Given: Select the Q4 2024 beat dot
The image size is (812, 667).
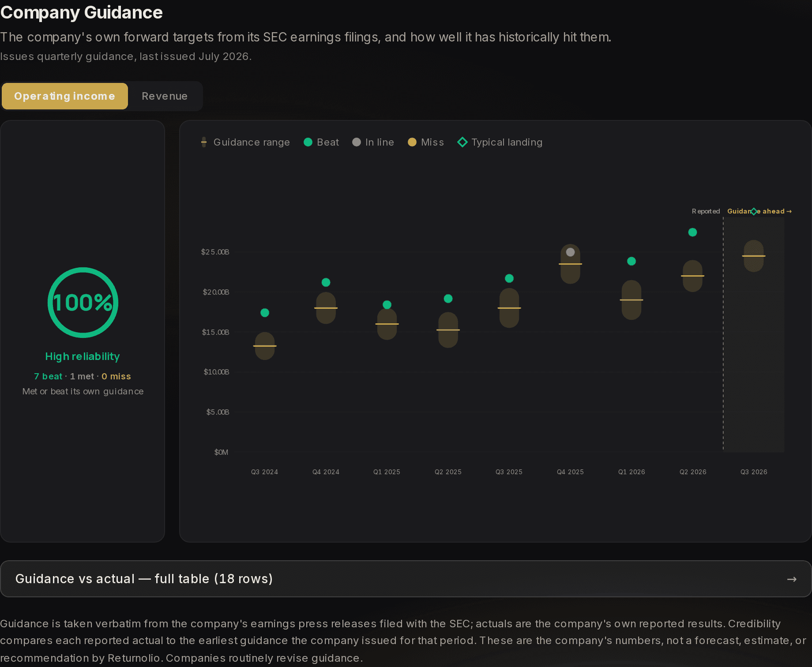Looking at the screenshot, I should 326,282.
